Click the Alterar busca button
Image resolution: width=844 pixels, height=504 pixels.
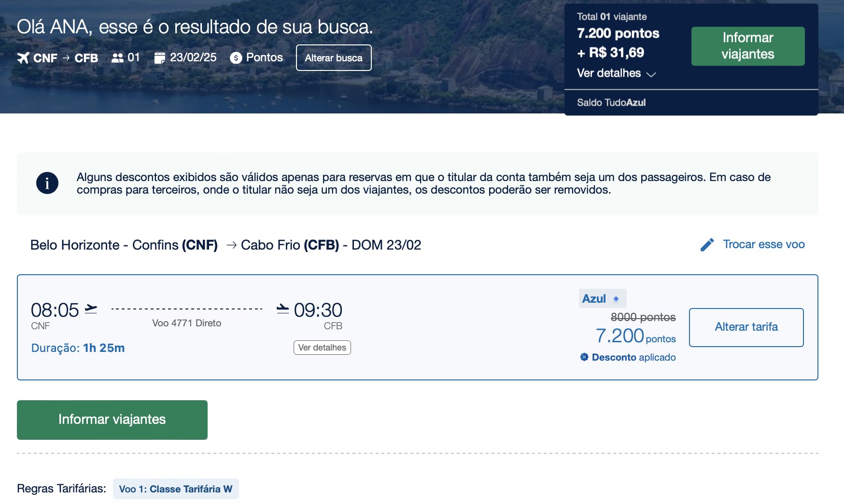334,58
